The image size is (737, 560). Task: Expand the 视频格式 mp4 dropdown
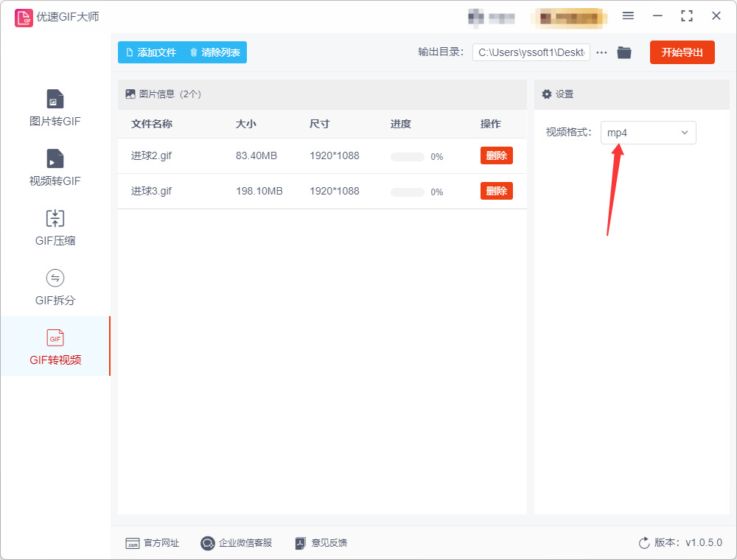click(x=648, y=133)
